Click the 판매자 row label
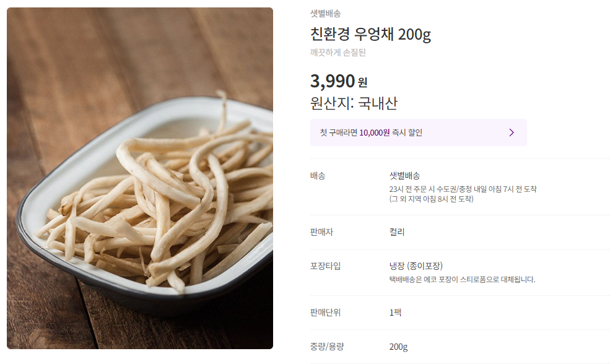Viewport: 610px width, 364px height. [x=321, y=232]
